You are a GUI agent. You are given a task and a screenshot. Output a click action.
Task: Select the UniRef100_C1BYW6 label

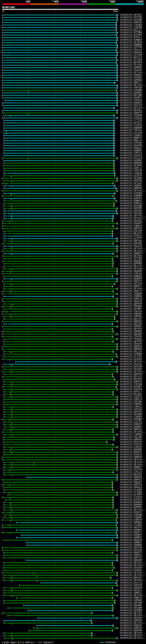(131, 515)
